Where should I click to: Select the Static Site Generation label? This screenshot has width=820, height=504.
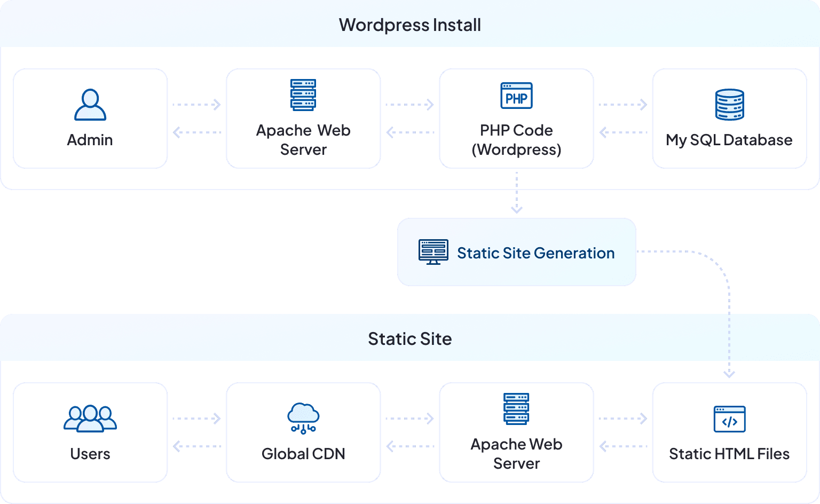pyautogui.click(x=535, y=253)
